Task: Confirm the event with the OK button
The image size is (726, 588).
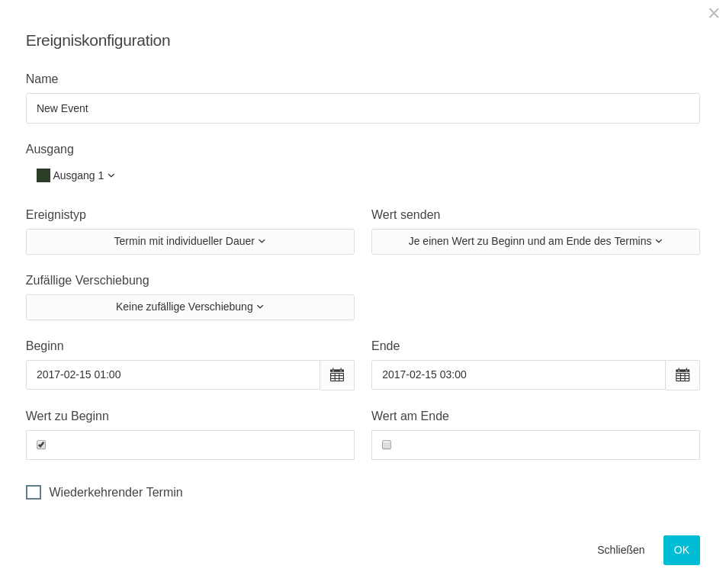Action: 681,550
